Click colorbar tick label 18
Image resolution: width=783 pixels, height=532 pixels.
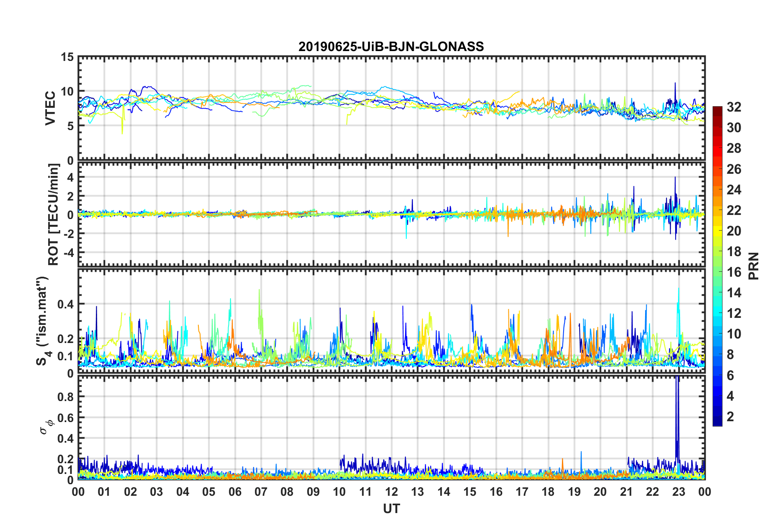(734, 252)
